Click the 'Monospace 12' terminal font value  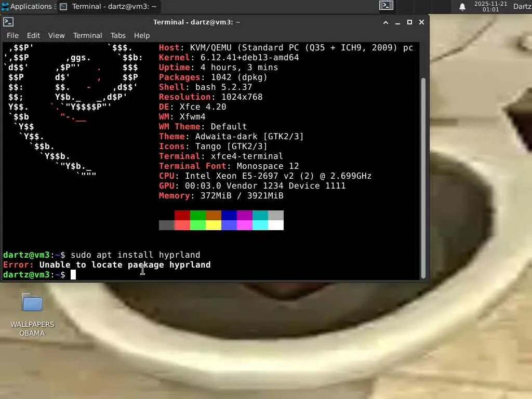[268, 166]
